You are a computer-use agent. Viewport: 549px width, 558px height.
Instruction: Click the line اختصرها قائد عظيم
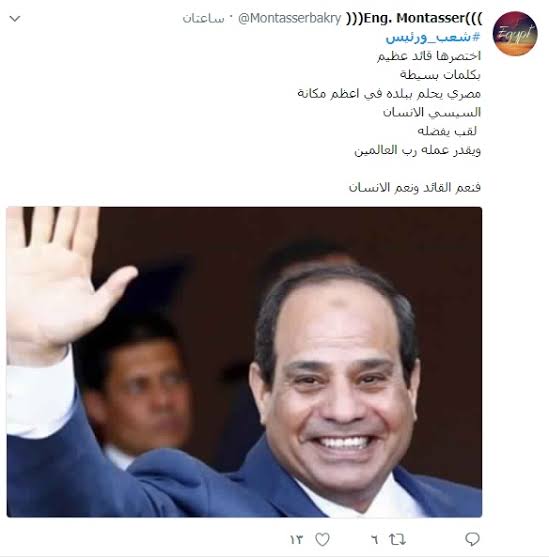[x=429, y=56]
